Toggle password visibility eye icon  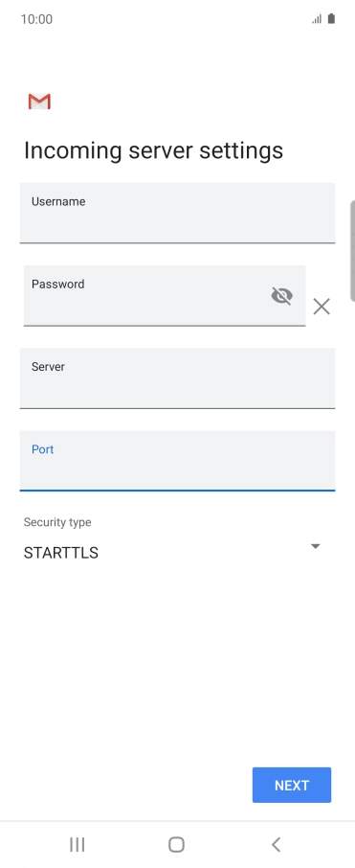point(281,296)
